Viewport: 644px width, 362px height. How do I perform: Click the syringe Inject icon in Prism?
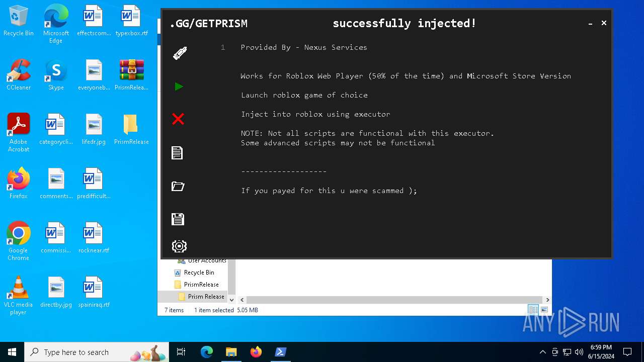(180, 53)
